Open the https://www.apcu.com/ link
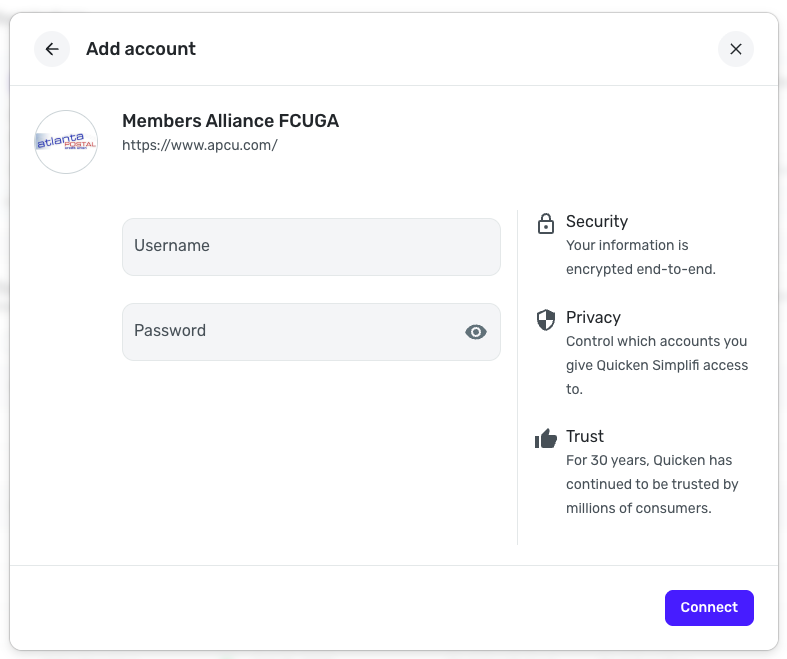The image size is (787, 659). pos(200,145)
